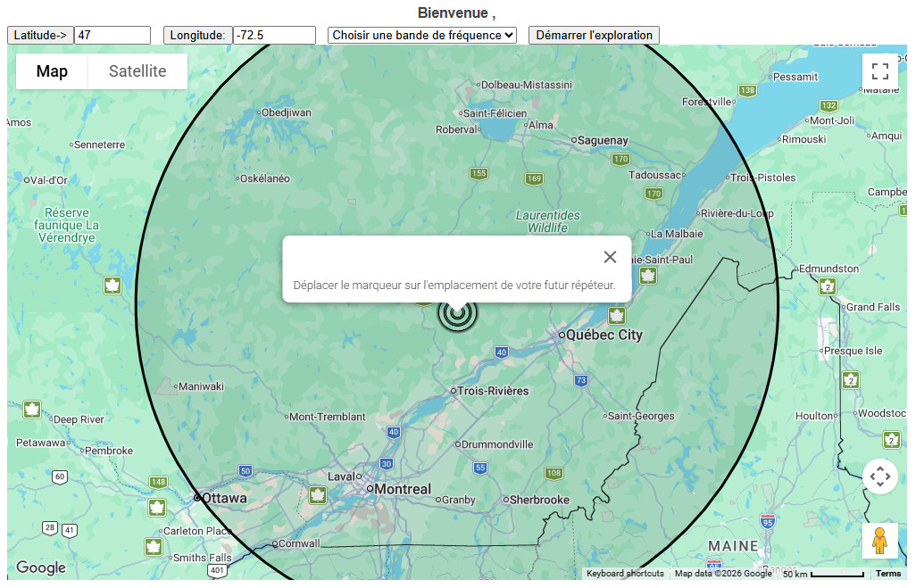Click the Saint-Georges label
The image size is (924, 588).
641,416
